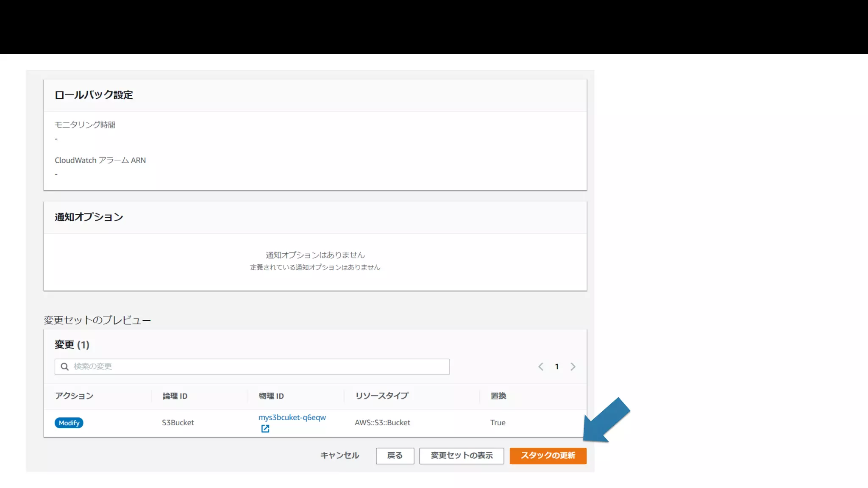Screen dimensions: 868x488
Task: Click the 変更セットの表示 button
Action: pos(461,455)
